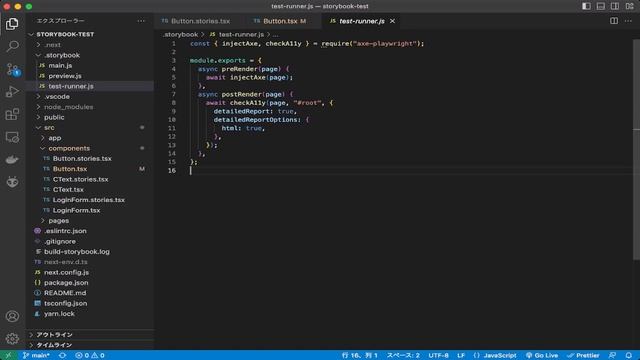Open Accounts icon in activity bar
This screenshot has height=360, width=640.
coord(12,316)
